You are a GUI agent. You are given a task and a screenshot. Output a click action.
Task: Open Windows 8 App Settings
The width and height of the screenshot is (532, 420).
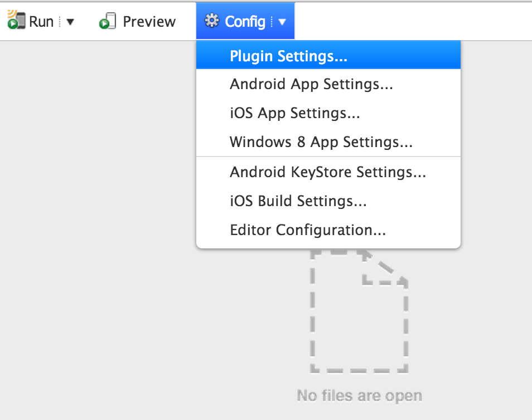point(321,142)
